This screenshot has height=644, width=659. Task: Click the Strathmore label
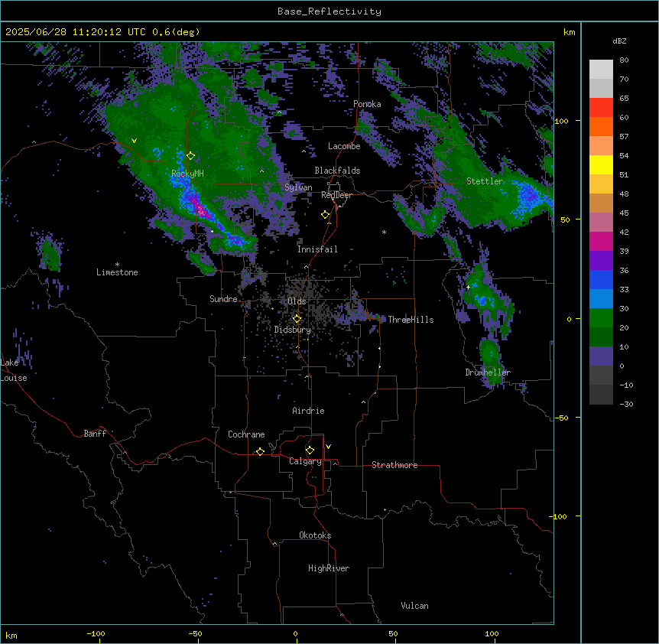pyautogui.click(x=394, y=465)
